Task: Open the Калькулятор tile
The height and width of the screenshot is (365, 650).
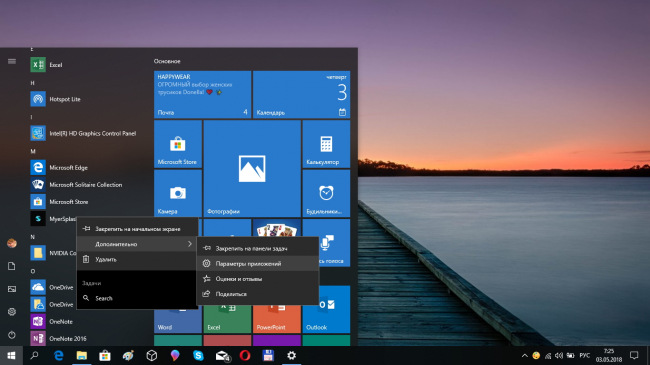Action: [x=326, y=144]
